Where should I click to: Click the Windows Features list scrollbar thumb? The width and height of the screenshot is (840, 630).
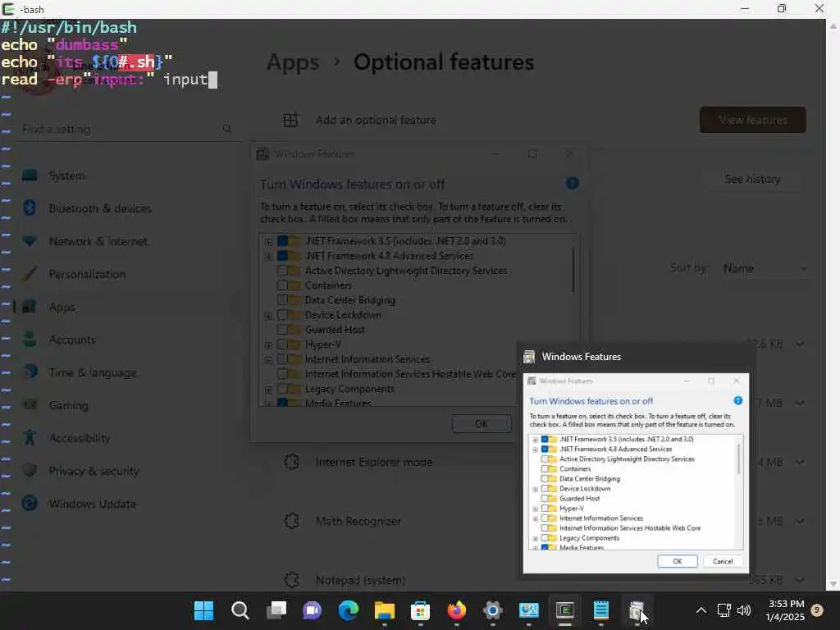tap(573, 269)
